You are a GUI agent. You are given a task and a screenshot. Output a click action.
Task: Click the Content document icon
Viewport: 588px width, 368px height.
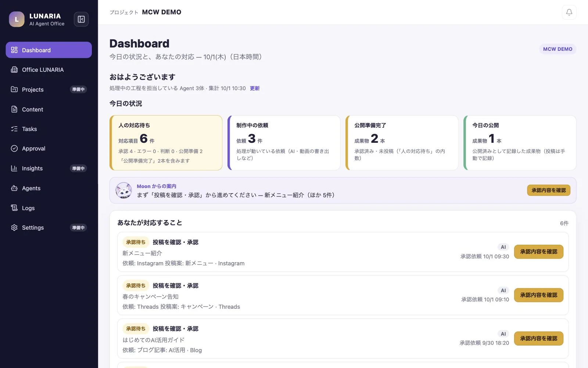[x=14, y=109]
